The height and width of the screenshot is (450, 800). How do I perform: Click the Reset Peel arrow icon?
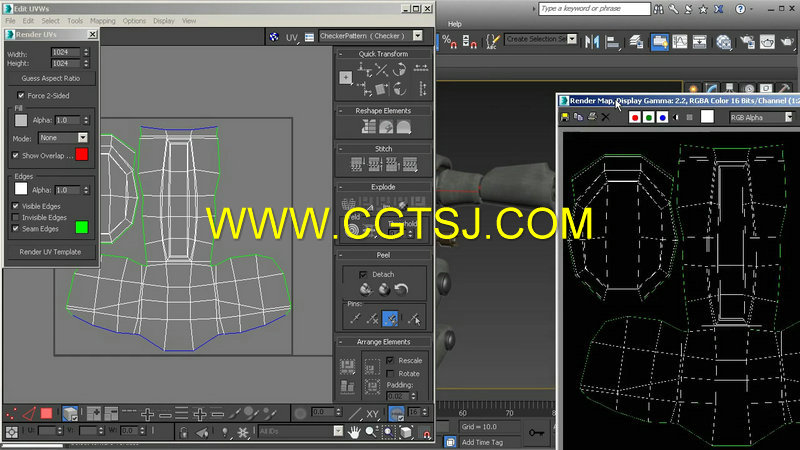coord(402,289)
